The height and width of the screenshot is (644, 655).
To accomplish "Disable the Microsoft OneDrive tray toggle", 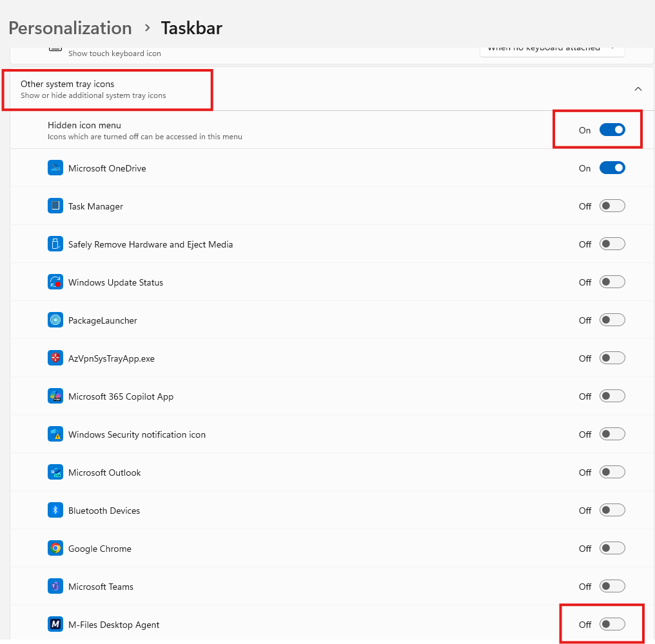I will click(x=612, y=168).
